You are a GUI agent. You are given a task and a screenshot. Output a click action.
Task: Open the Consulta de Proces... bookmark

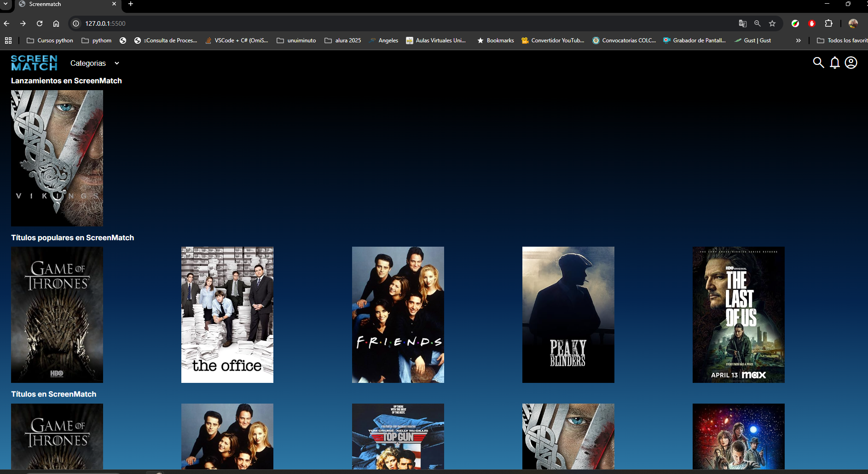166,40
